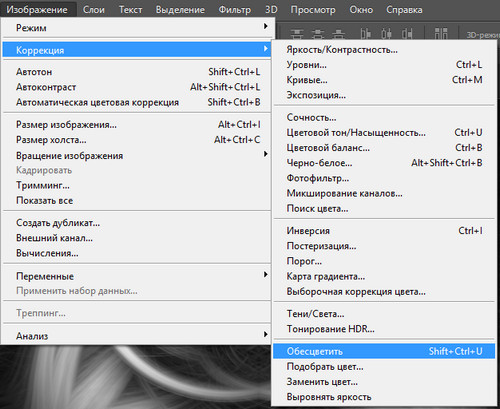Open Заменить цвет dialog
500x409 pixels.
pos(384,382)
